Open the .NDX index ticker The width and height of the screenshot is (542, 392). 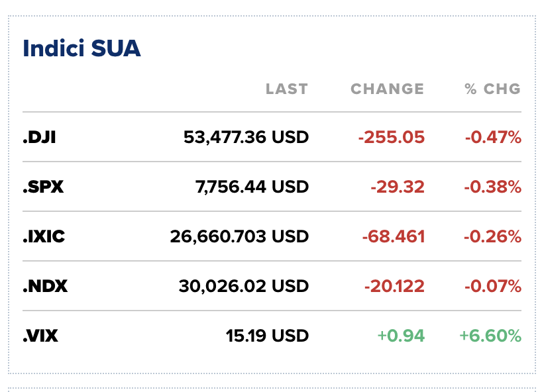point(45,286)
